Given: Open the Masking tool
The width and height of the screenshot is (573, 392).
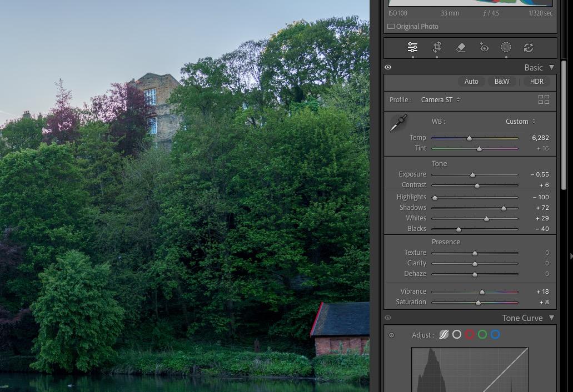Looking at the screenshot, I should (506, 47).
